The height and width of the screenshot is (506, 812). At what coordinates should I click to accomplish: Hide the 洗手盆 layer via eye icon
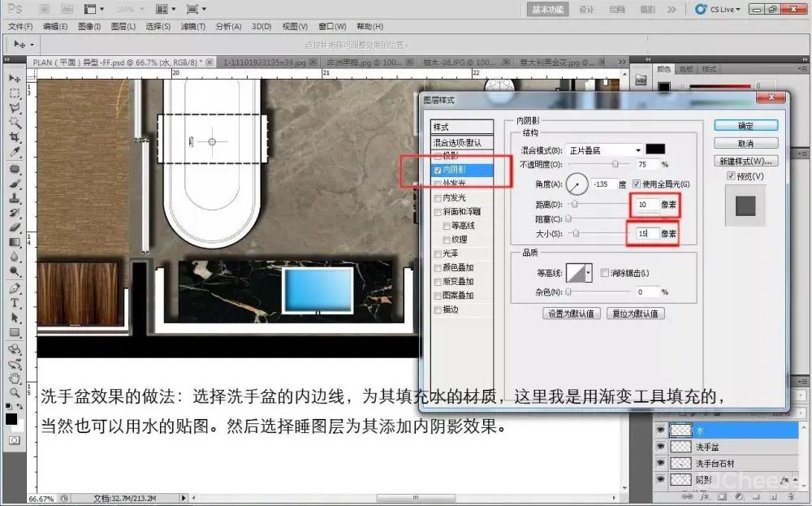click(x=659, y=447)
